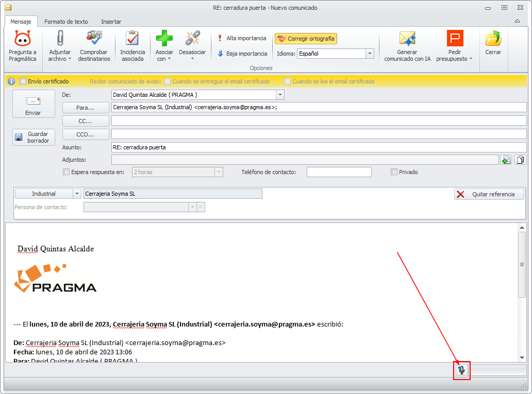Open the Industrial type dropdown arrow
Viewport: 532px width, 394px height.
pos(77,194)
